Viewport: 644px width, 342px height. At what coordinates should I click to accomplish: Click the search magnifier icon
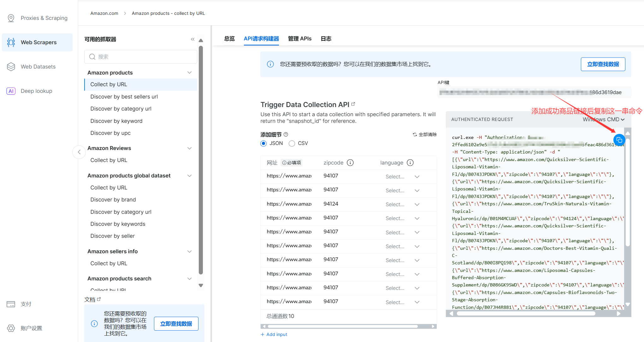pos(92,57)
